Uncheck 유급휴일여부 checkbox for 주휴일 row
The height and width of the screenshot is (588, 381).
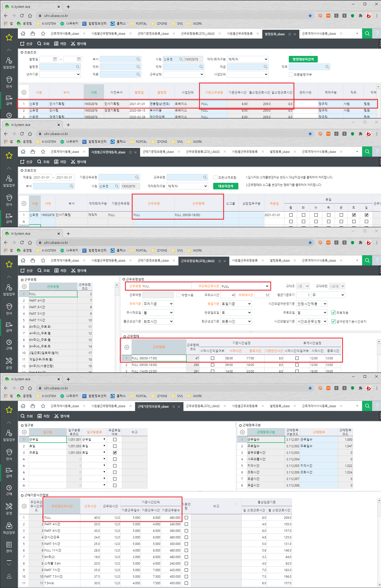pos(115,453)
